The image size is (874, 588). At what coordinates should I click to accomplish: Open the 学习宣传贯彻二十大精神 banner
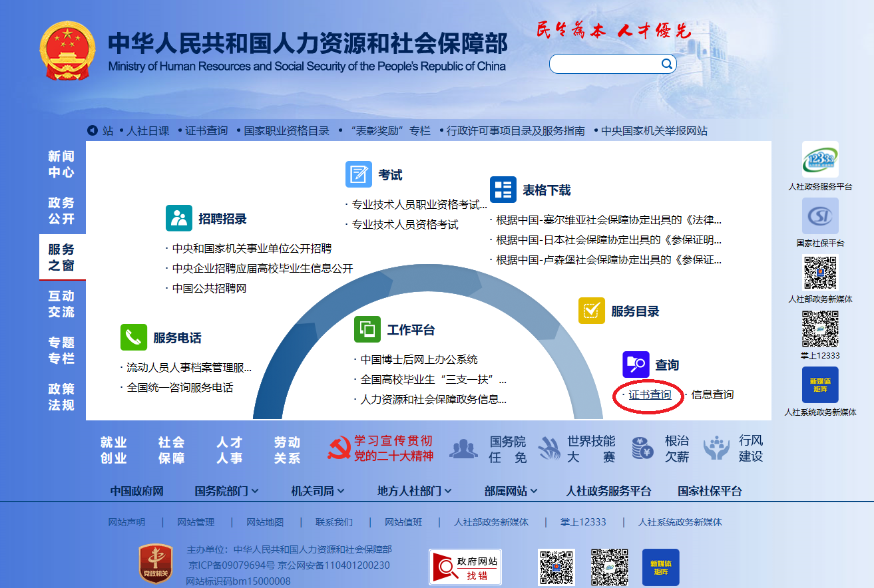380,449
